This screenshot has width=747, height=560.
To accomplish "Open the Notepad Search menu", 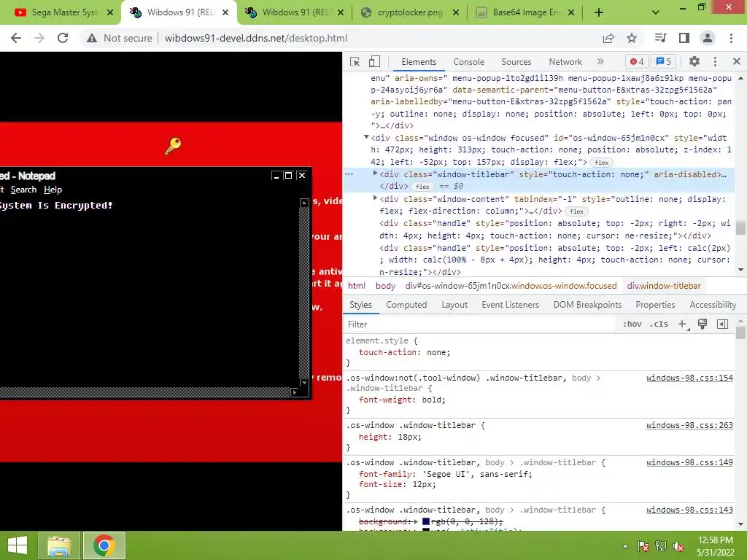I will pyautogui.click(x=23, y=190).
